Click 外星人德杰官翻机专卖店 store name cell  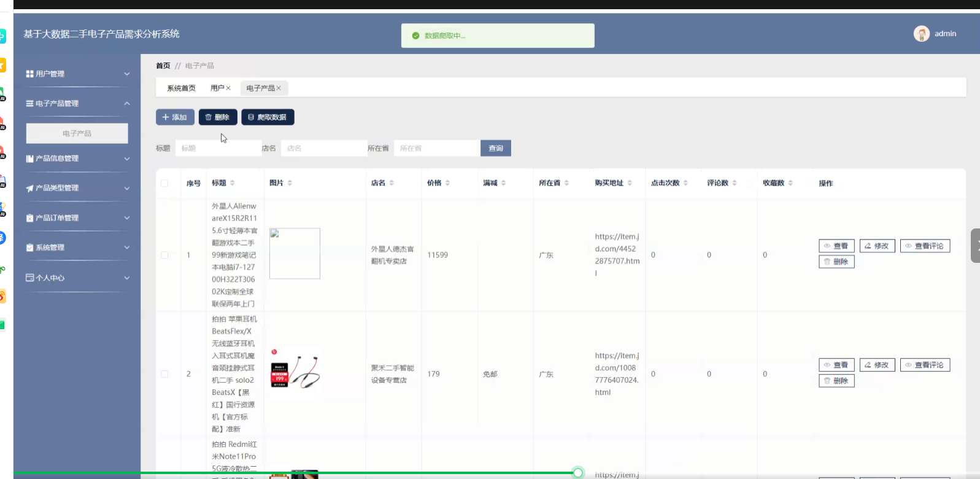(393, 255)
